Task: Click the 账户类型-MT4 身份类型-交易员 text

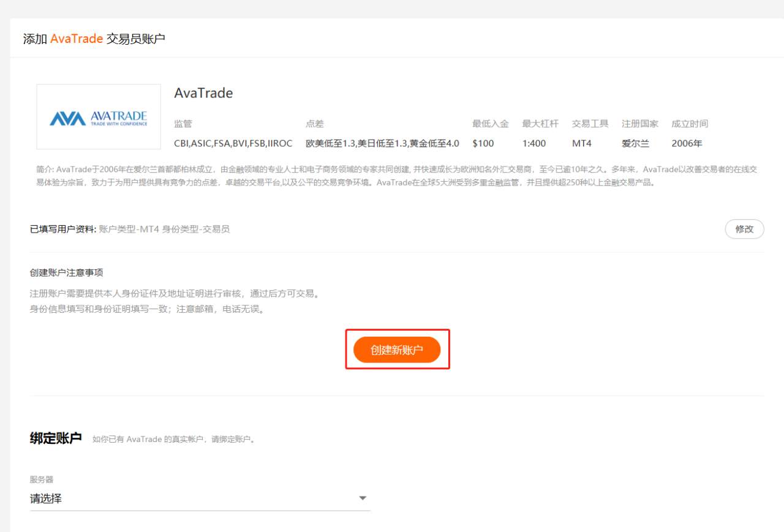Action: [x=164, y=230]
